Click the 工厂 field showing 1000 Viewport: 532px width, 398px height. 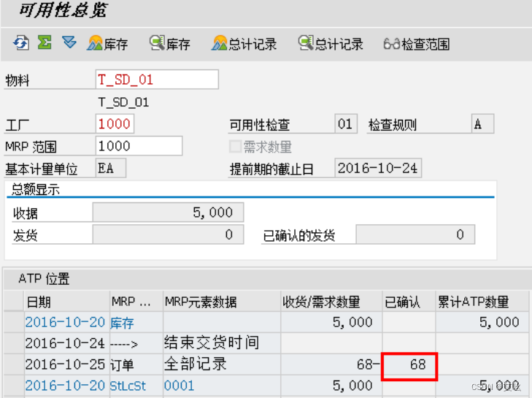[115, 123]
